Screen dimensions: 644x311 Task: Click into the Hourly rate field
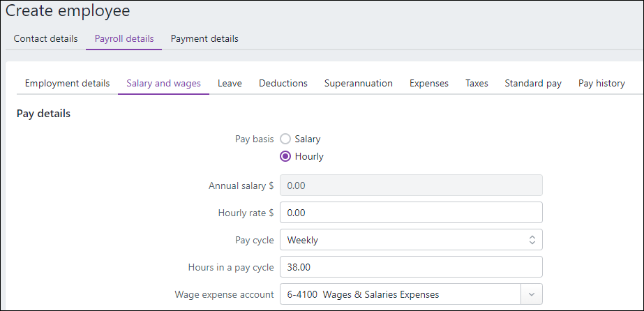click(x=411, y=213)
